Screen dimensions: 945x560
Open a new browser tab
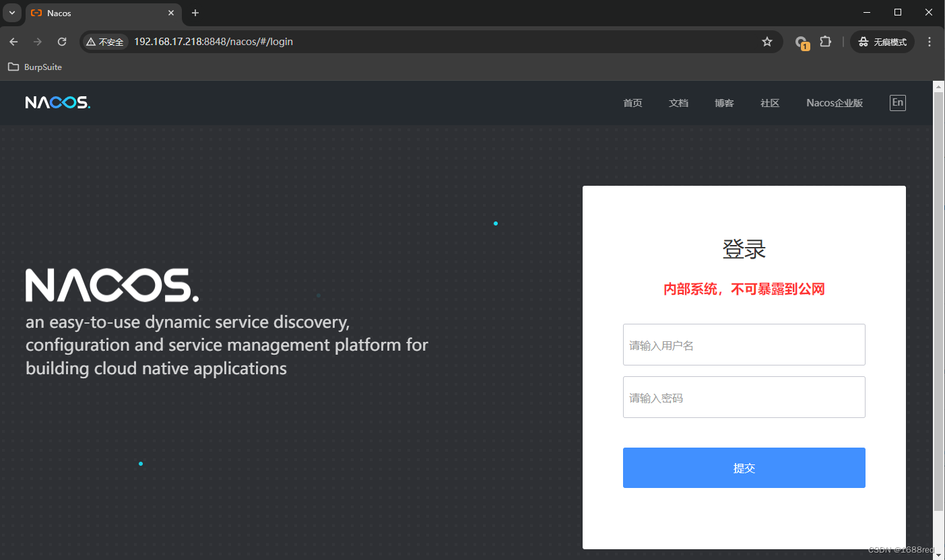pyautogui.click(x=195, y=13)
